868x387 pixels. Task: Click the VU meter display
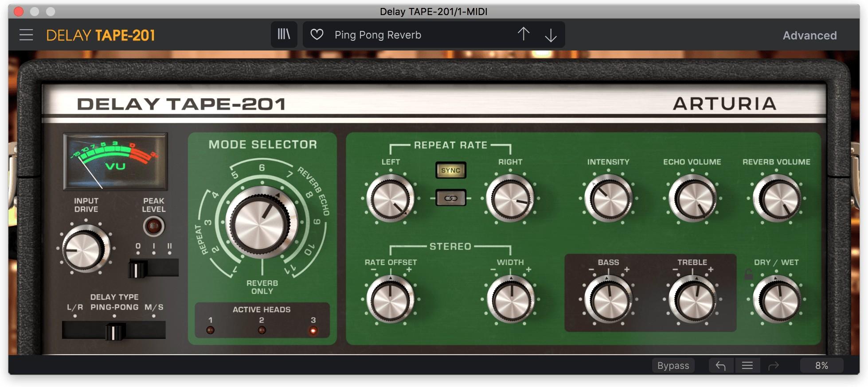click(x=115, y=161)
